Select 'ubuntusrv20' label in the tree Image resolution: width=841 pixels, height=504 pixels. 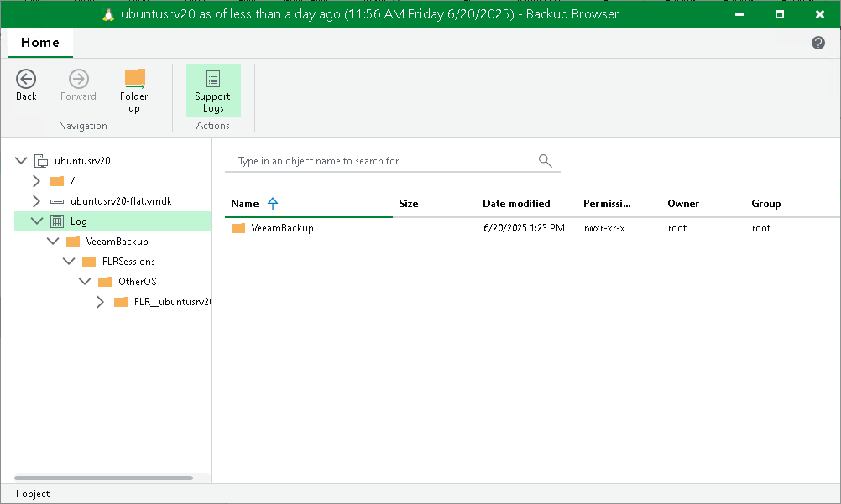click(x=82, y=161)
